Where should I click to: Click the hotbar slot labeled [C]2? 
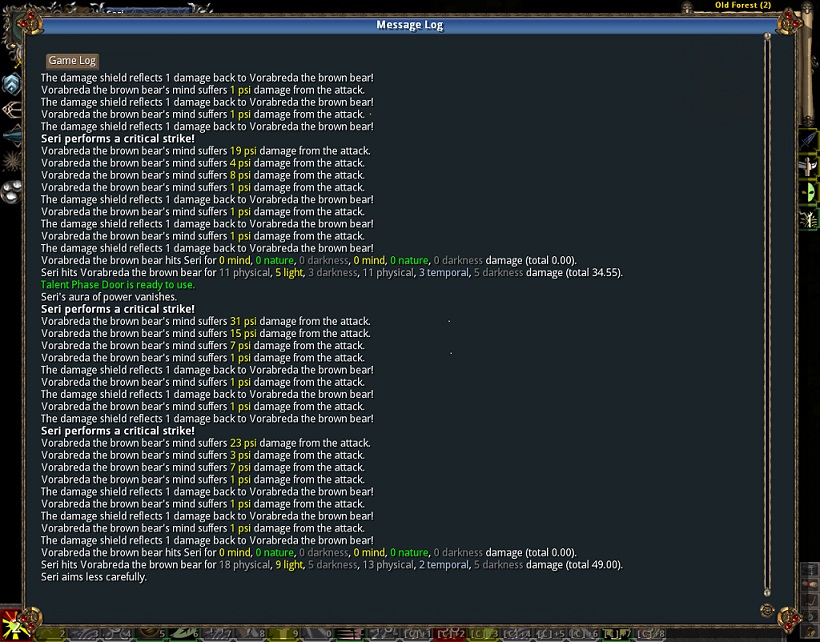pos(451,634)
